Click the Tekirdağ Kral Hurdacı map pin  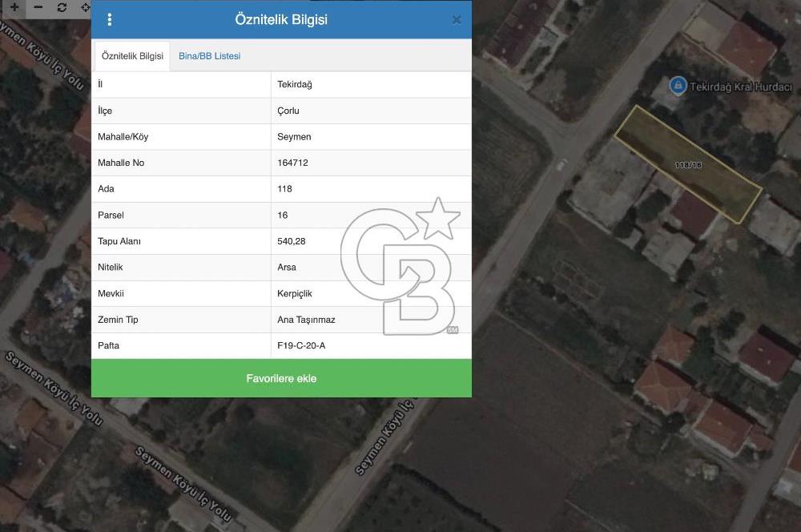pos(678,86)
